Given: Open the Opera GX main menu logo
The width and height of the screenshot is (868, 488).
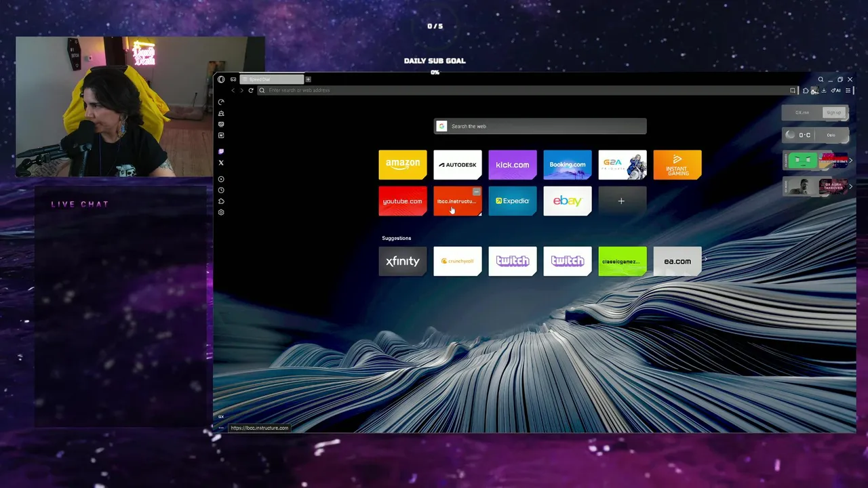Looking at the screenshot, I should [221, 79].
